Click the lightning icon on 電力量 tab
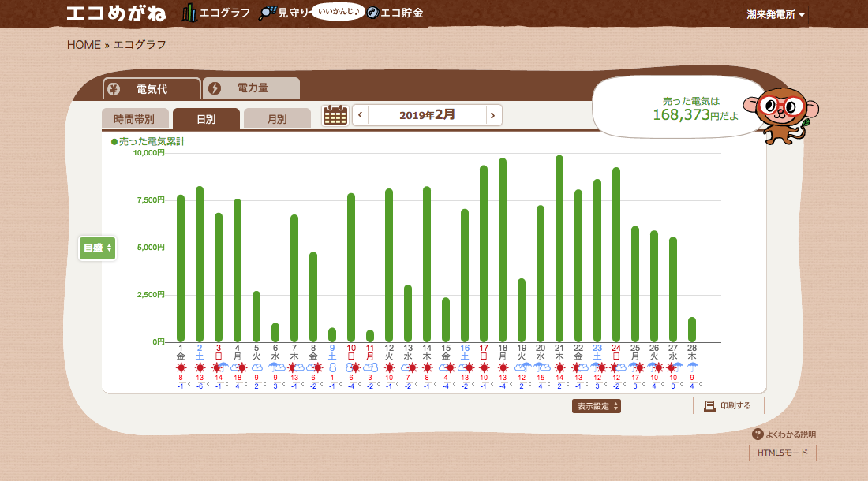Image resolution: width=868 pixels, height=481 pixels. coord(214,88)
